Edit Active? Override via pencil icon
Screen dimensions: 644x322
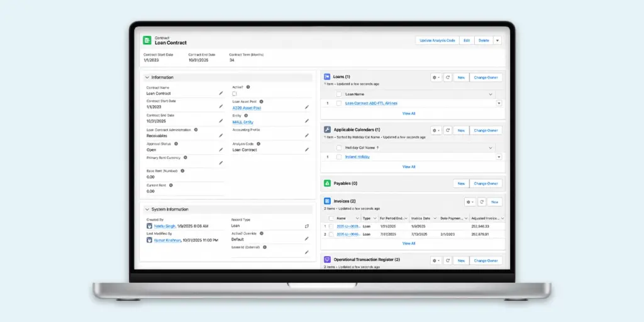pos(307,238)
